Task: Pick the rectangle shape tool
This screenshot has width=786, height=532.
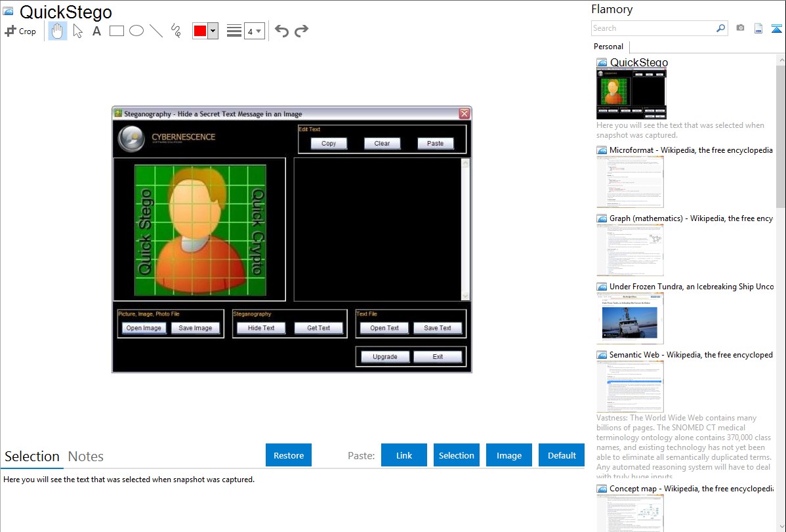Action: (x=117, y=31)
